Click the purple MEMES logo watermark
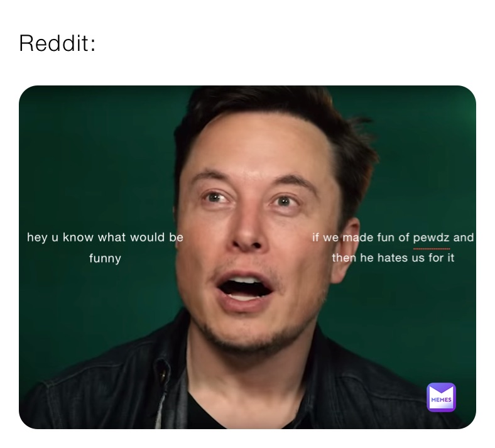The height and width of the screenshot is (448, 495). 441,397
